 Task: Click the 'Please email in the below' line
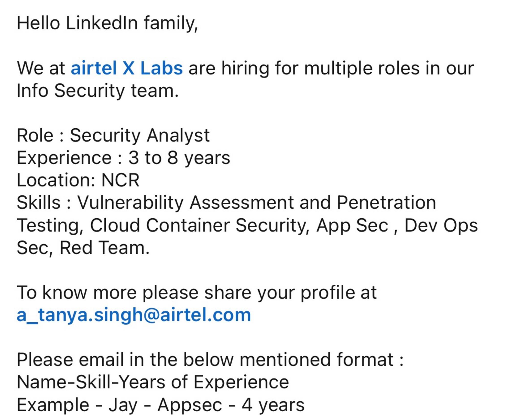[210, 360]
